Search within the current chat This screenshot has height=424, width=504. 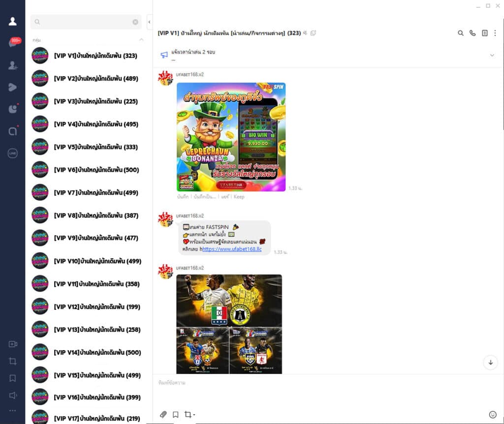click(461, 33)
